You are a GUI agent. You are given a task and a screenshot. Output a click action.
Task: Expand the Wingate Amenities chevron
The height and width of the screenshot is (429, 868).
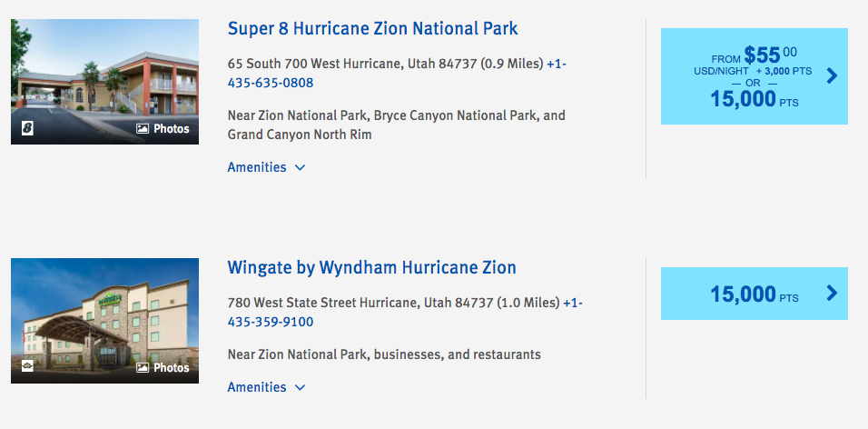(x=300, y=387)
